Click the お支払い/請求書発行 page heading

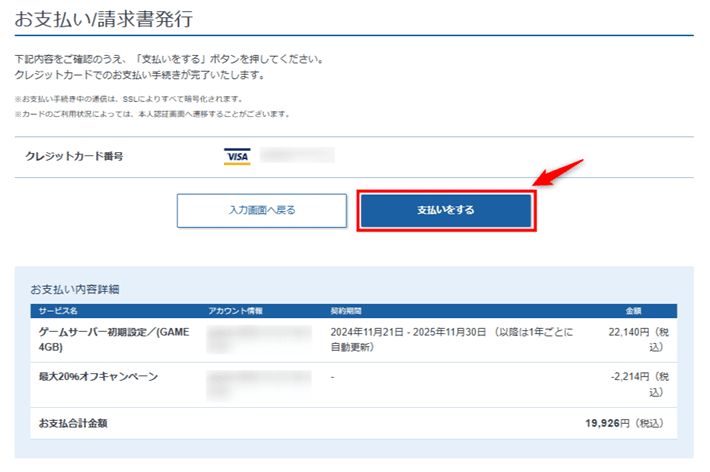click(x=104, y=19)
